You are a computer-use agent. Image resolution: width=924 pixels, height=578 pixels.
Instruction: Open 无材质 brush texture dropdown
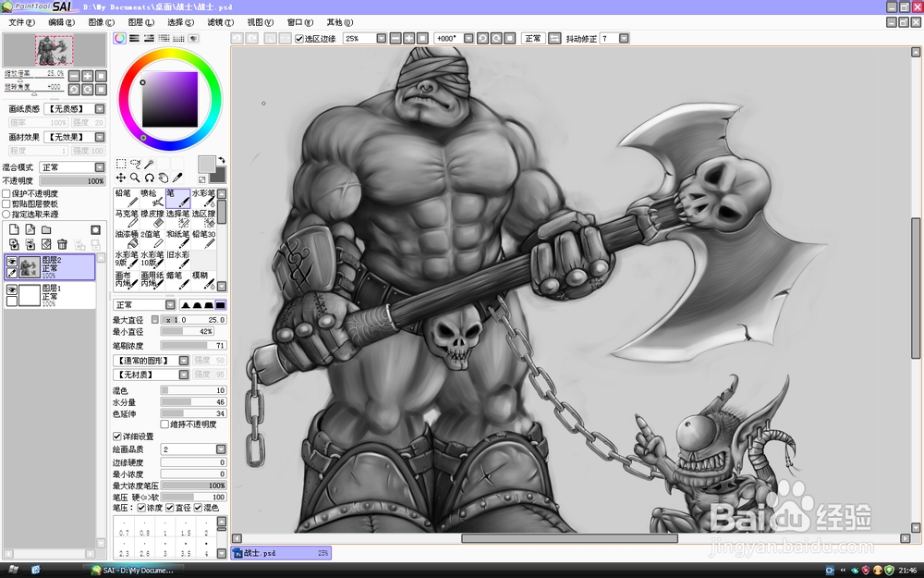[184, 375]
